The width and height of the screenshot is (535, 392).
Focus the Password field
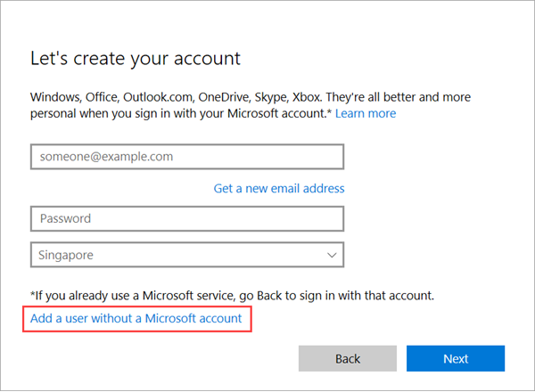[x=187, y=218]
